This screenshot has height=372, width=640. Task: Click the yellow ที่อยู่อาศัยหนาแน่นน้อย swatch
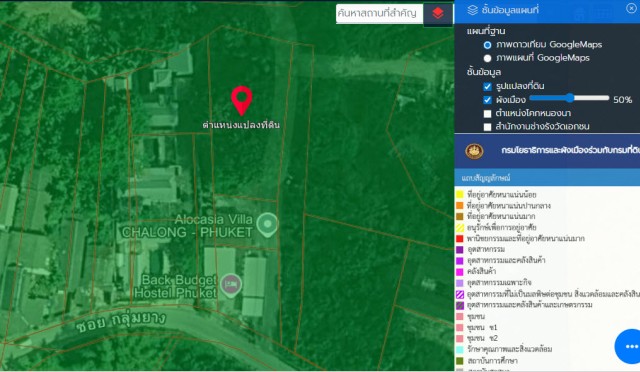460,194
